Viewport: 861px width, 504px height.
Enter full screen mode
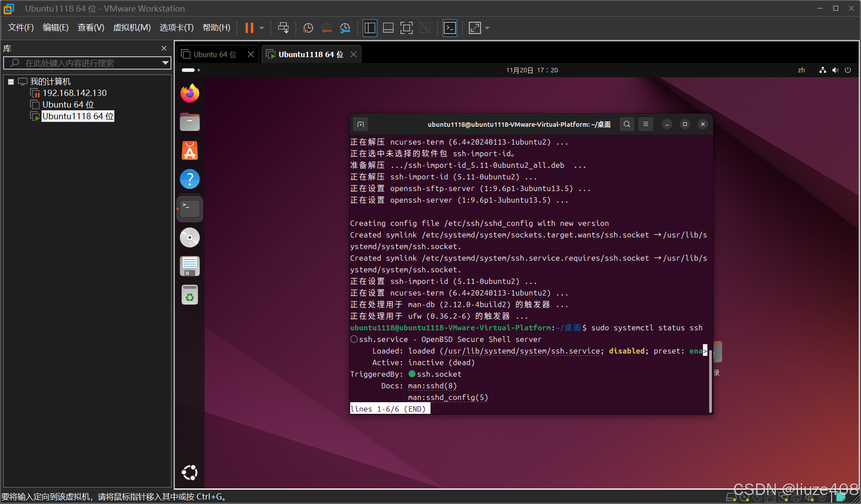tap(406, 28)
